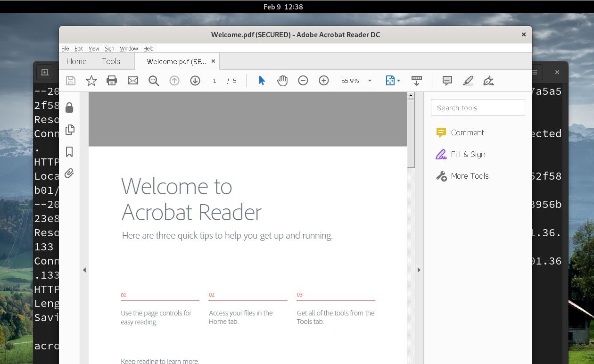Open search using the magnifier icon

click(x=154, y=81)
